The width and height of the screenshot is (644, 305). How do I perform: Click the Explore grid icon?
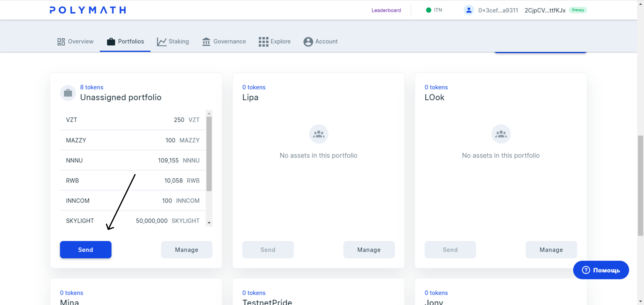coord(263,41)
